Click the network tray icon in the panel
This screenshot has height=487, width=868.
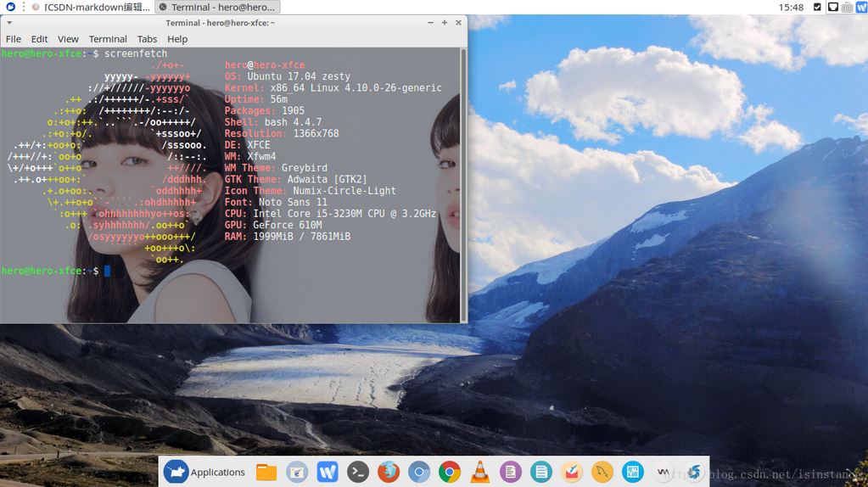833,7
